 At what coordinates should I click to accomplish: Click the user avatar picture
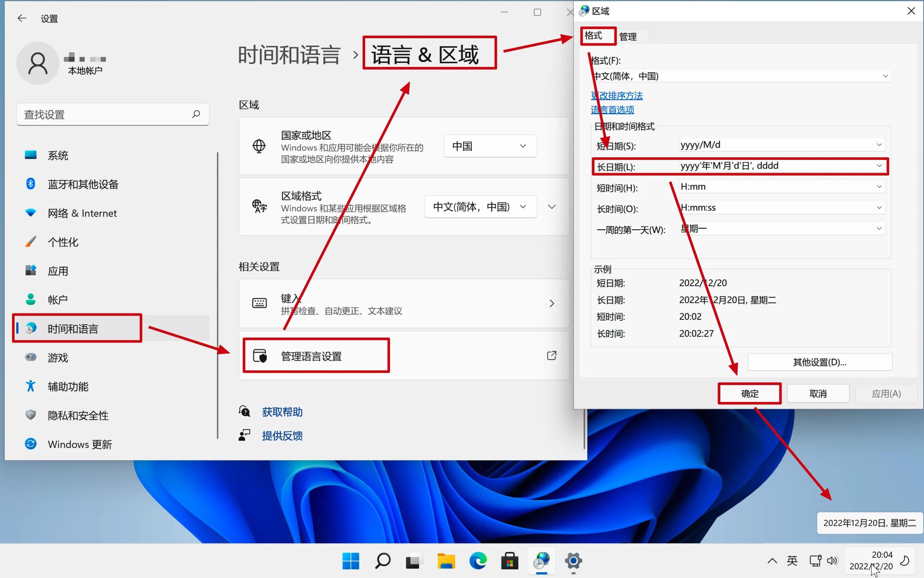[x=38, y=63]
